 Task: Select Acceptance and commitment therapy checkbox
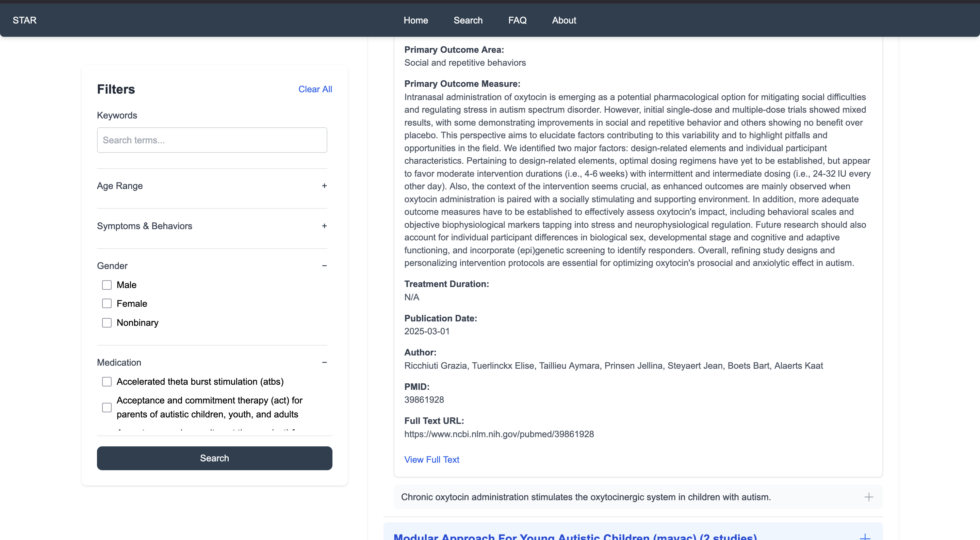(x=107, y=408)
